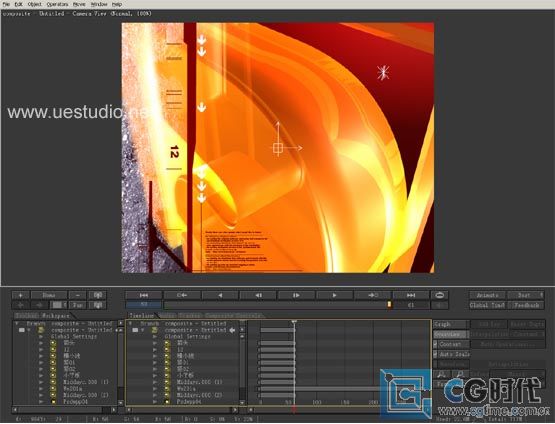Jump to the last frame

pyautogui.click(x=411, y=295)
